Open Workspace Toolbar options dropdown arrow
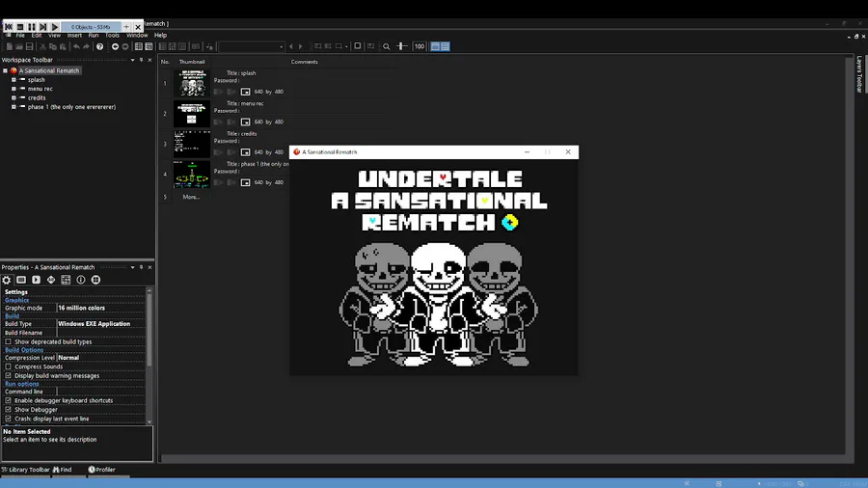The width and height of the screenshot is (868, 488). click(x=132, y=60)
